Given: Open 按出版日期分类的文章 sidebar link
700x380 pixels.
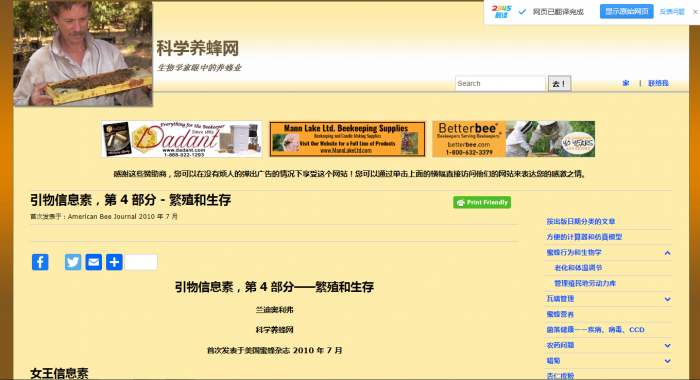Looking at the screenshot, I should coord(581,221).
